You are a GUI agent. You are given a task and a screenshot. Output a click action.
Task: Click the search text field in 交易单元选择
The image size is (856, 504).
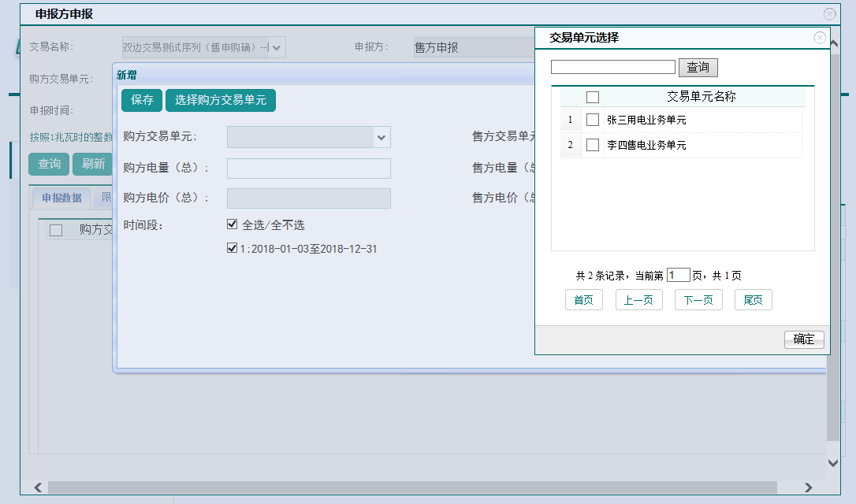pyautogui.click(x=612, y=68)
